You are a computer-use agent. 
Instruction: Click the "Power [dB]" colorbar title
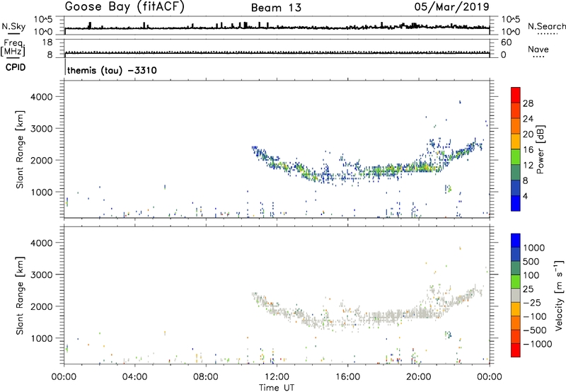click(540, 149)
